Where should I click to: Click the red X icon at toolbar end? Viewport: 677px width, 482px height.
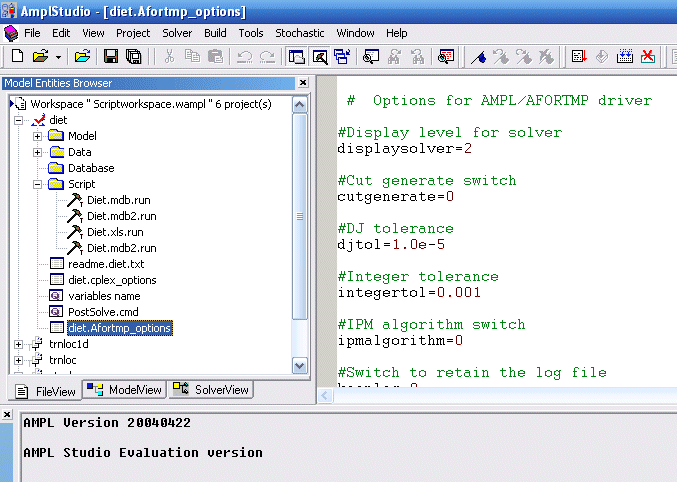(648, 56)
